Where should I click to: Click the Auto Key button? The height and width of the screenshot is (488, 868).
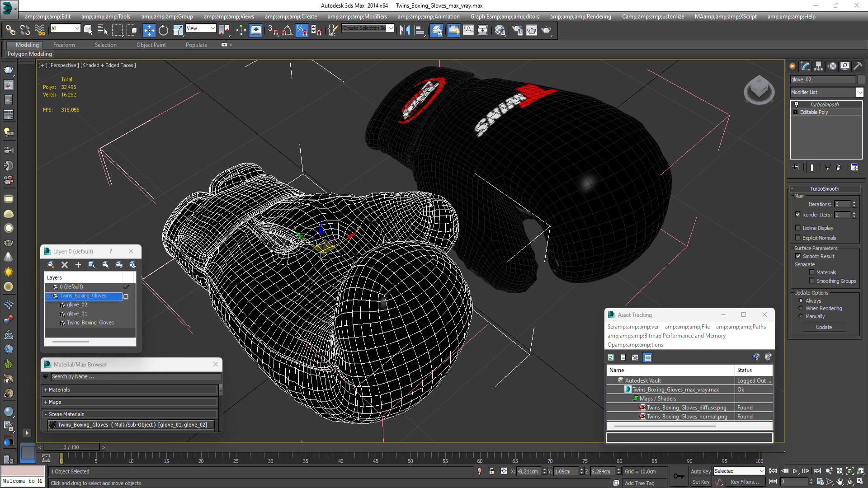tap(700, 471)
